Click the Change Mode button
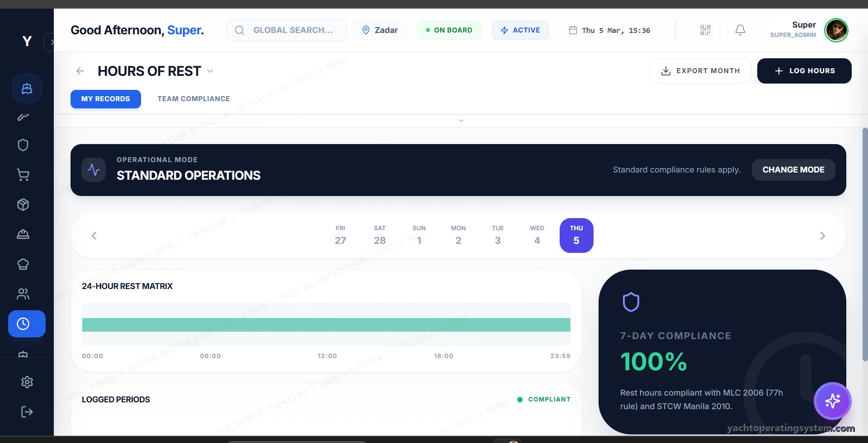The width and height of the screenshot is (868, 443). pyautogui.click(x=793, y=170)
